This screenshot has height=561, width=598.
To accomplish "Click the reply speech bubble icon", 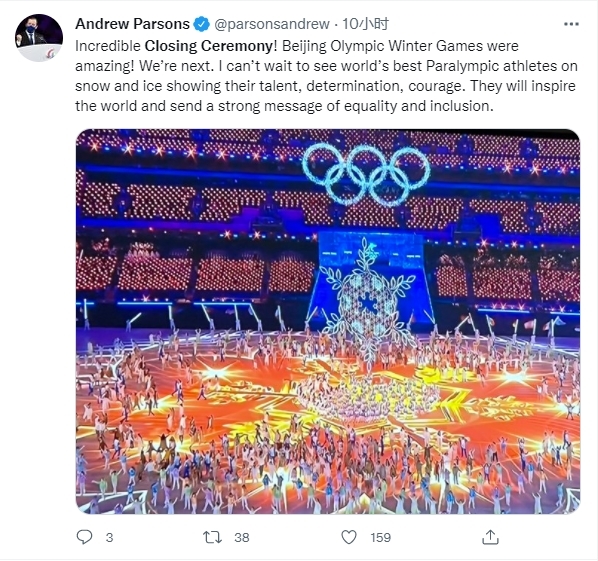I will click(84, 537).
